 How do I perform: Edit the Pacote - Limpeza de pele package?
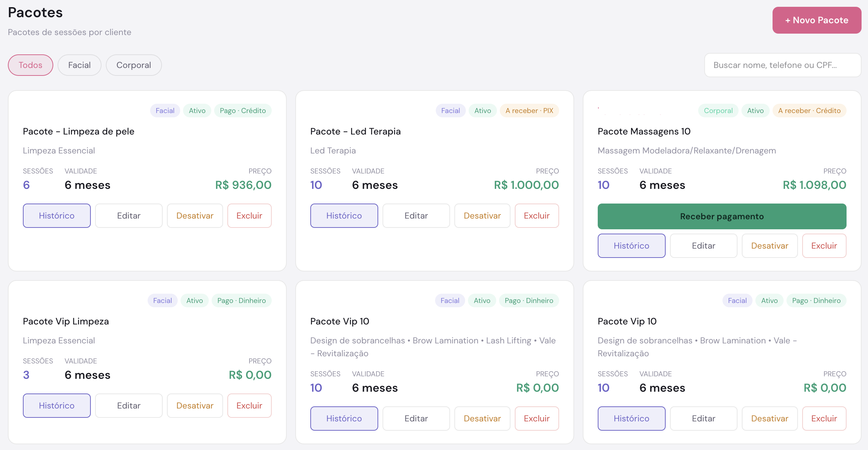tap(129, 216)
